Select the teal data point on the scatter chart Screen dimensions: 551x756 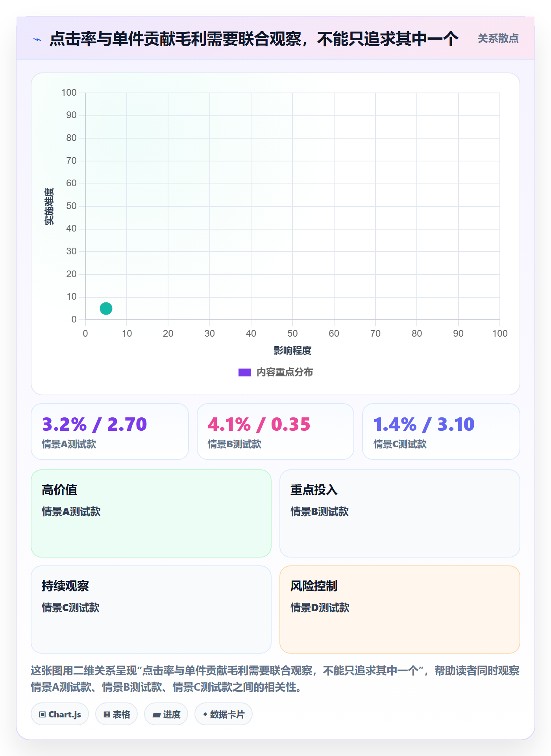click(x=106, y=308)
